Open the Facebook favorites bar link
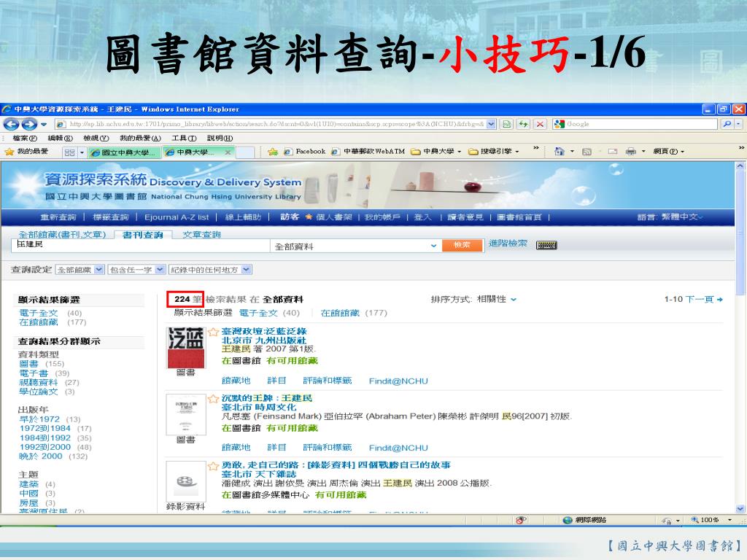The width and height of the screenshot is (747, 560). coord(305,152)
